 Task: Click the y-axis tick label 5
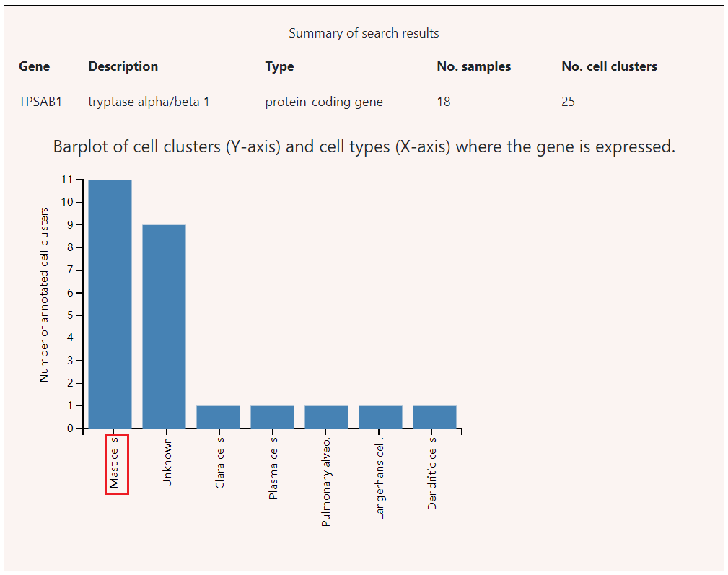coord(70,315)
